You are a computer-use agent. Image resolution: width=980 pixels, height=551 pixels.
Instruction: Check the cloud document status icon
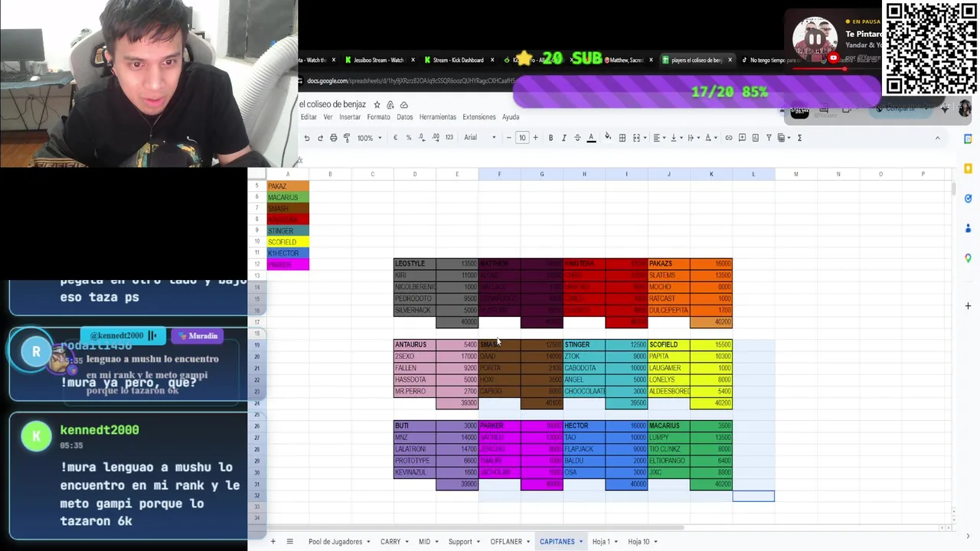click(404, 105)
